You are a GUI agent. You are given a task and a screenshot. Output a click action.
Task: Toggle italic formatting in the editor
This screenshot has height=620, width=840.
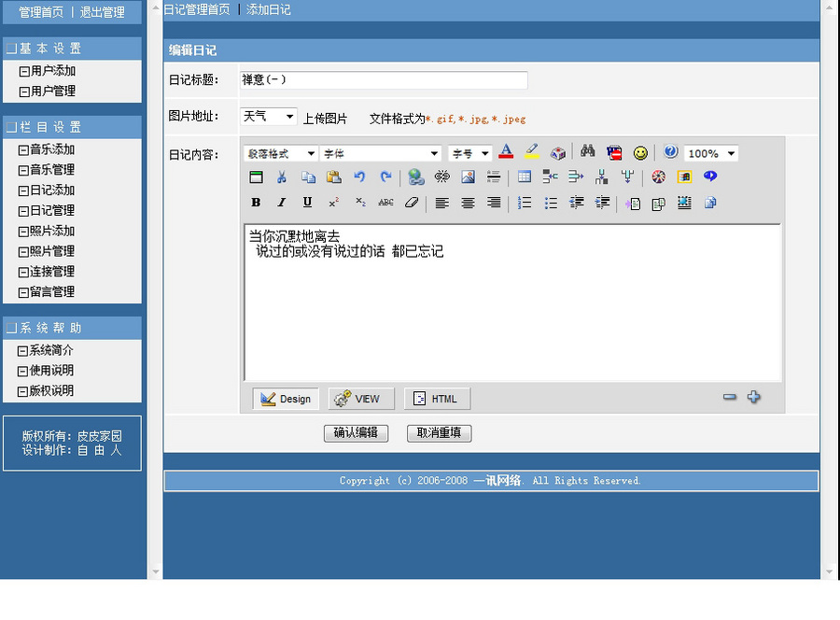pyautogui.click(x=280, y=202)
